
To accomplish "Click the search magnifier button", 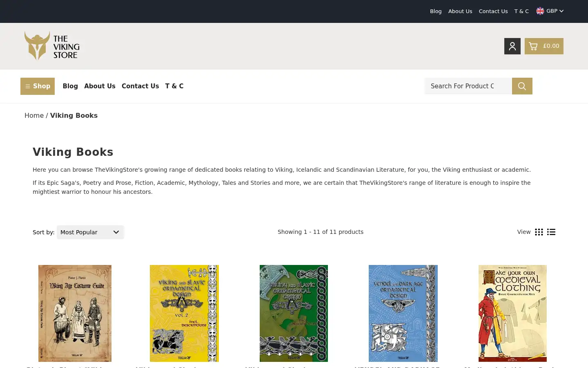I will pyautogui.click(x=522, y=86).
